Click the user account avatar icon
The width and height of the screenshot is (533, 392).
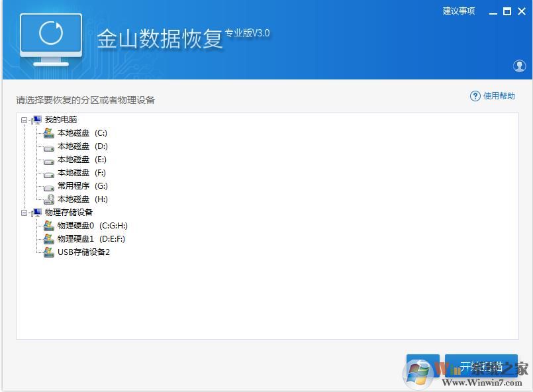pyautogui.click(x=519, y=66)
